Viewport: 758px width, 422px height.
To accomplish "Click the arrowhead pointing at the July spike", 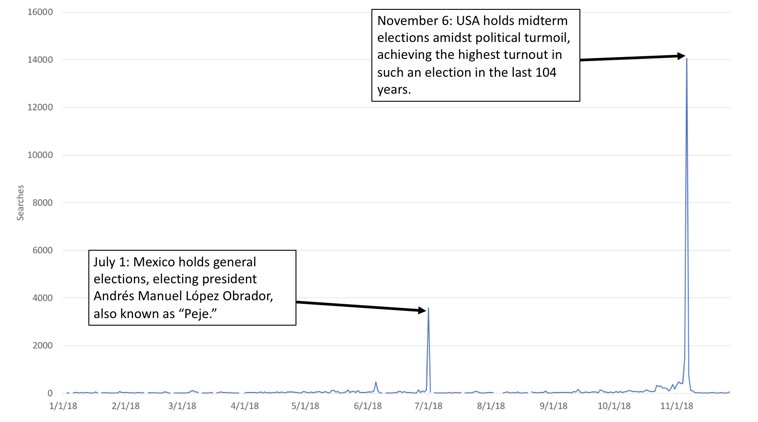I will pos(422,311).
